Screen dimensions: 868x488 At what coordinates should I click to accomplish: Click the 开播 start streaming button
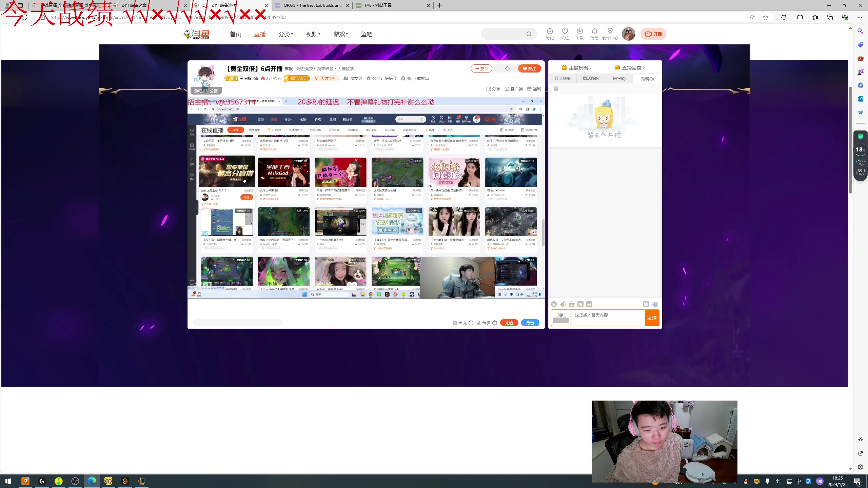point(653,34)
